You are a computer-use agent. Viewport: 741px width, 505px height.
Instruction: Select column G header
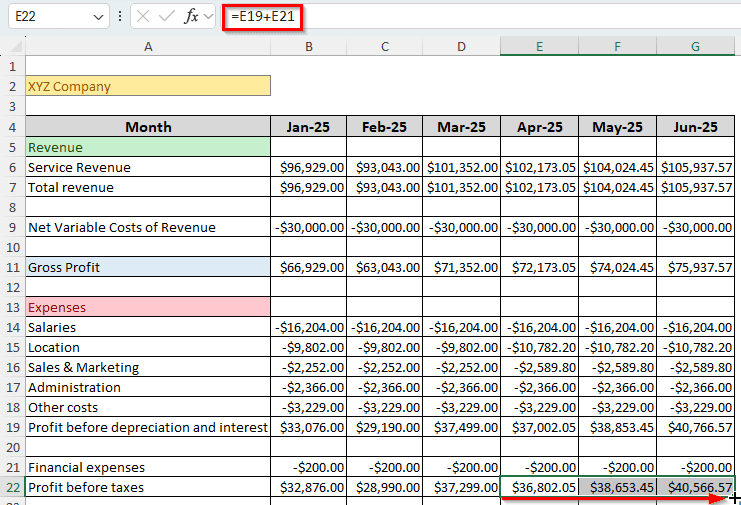tap(695, 46)
